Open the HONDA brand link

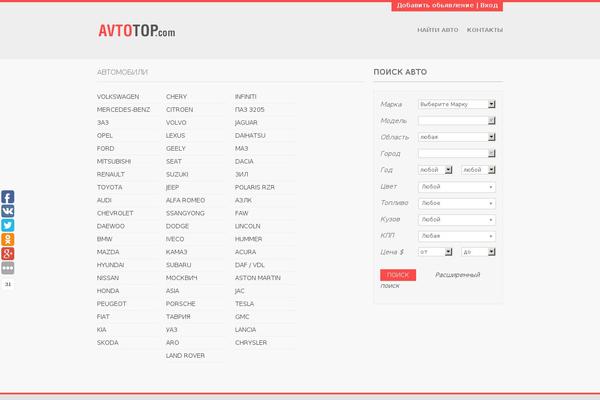click(108, 291)
